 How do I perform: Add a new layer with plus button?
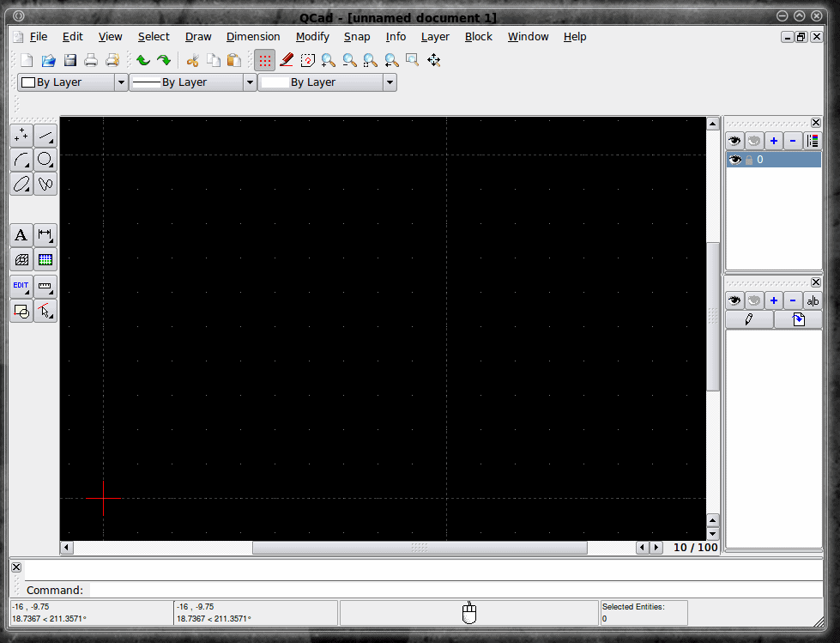pos(774,141)
